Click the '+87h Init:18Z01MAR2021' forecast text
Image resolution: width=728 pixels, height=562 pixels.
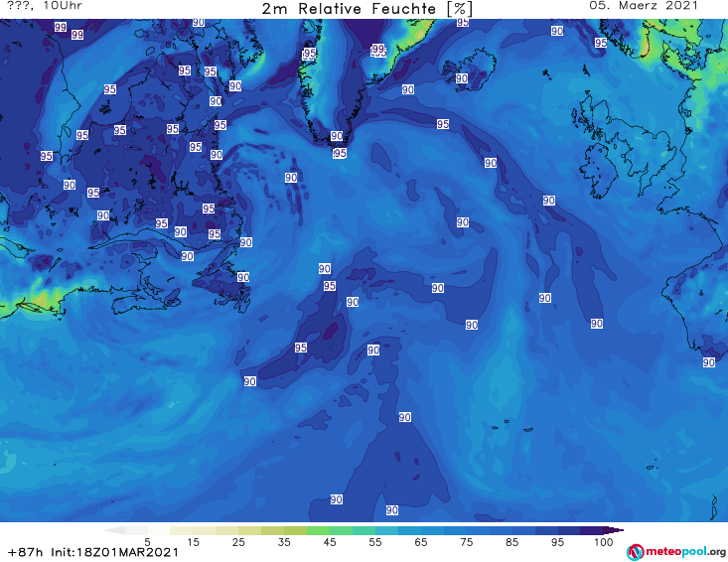coord(93,552)
